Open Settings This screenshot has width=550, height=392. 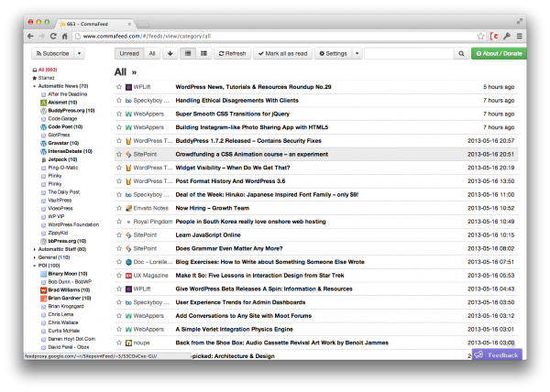click(x=334, y=54)
